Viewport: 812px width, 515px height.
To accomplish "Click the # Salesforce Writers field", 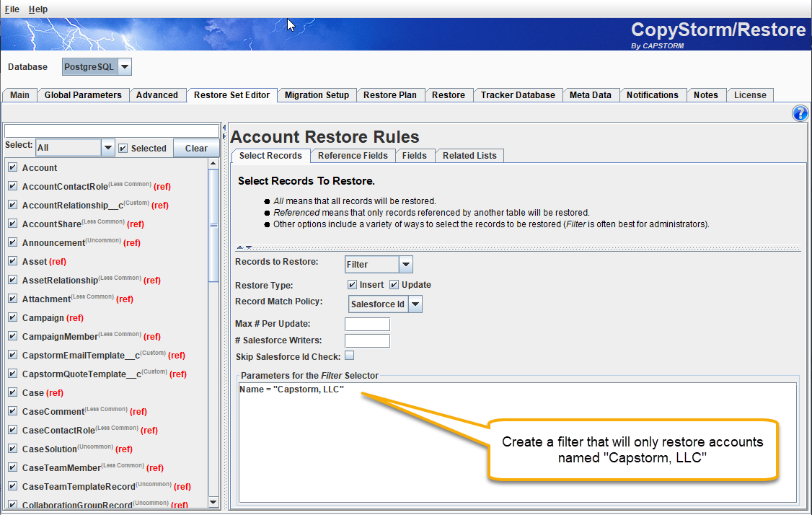I will point(367,340).
